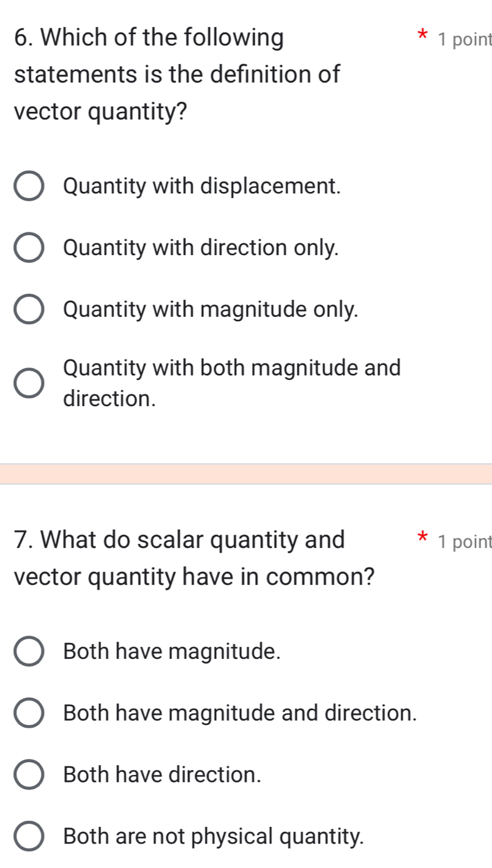Image resolution: width=492 pixels, height=868 pixels.
Task: Select the 'Both have magnitude.' radio button
Action: click(x=29, y=651)
